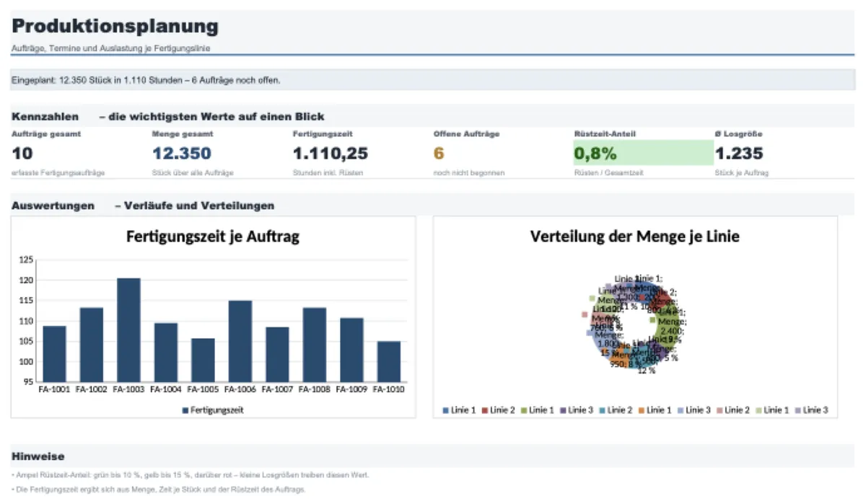Click the green Linie 1 legend entry
The image size is (866, 504).
pos(538,410)
